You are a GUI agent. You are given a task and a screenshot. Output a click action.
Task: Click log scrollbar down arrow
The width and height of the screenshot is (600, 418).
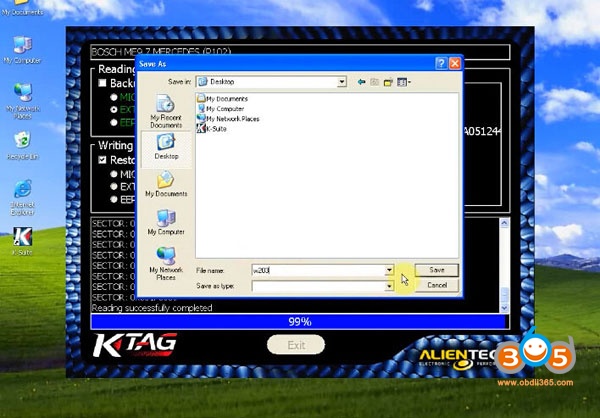pos(504,307)
